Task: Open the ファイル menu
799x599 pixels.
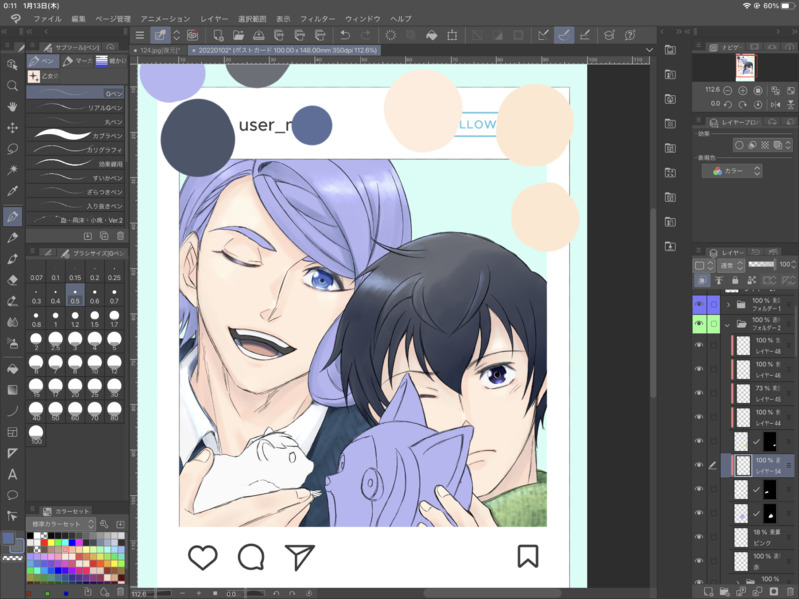Action: tap(47, 19)
